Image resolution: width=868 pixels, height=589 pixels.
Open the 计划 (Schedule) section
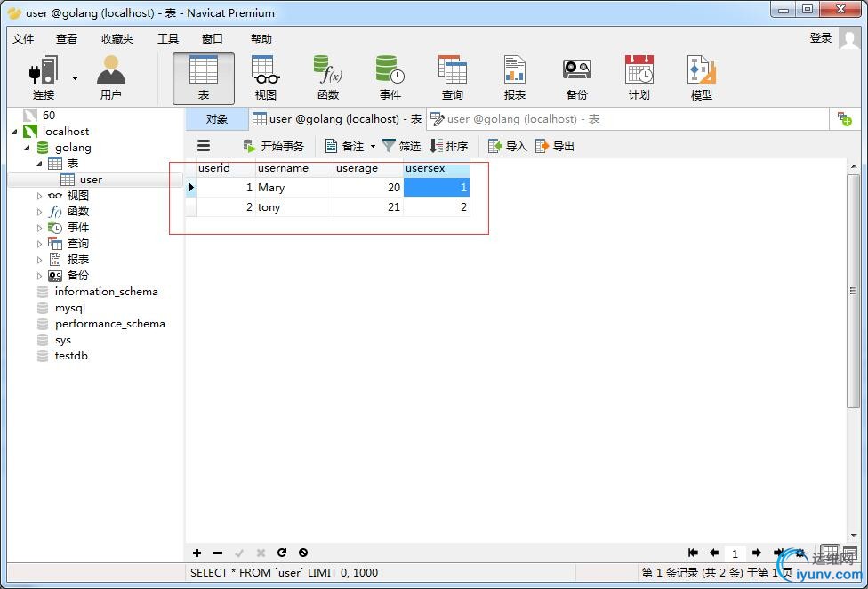point(639,78)
